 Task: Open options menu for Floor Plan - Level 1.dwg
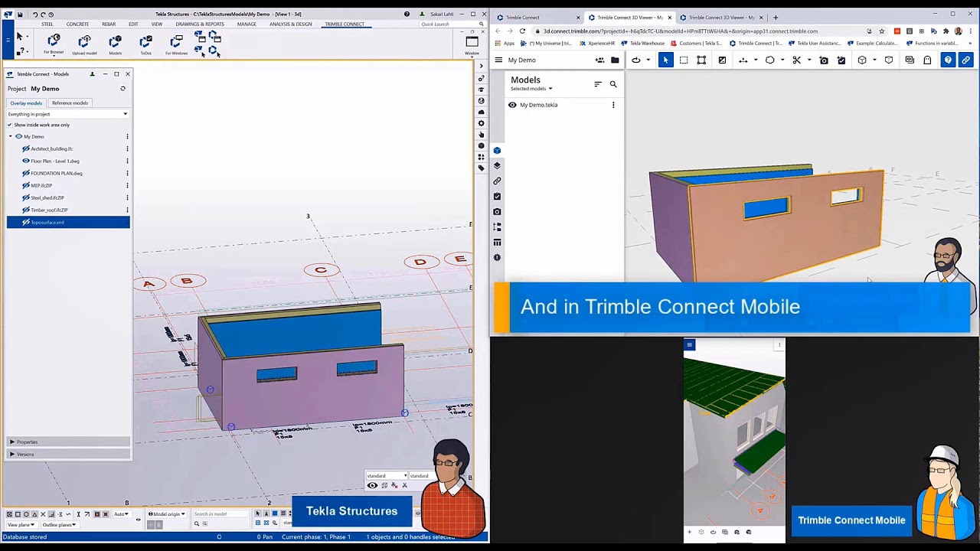click(127, 161)
